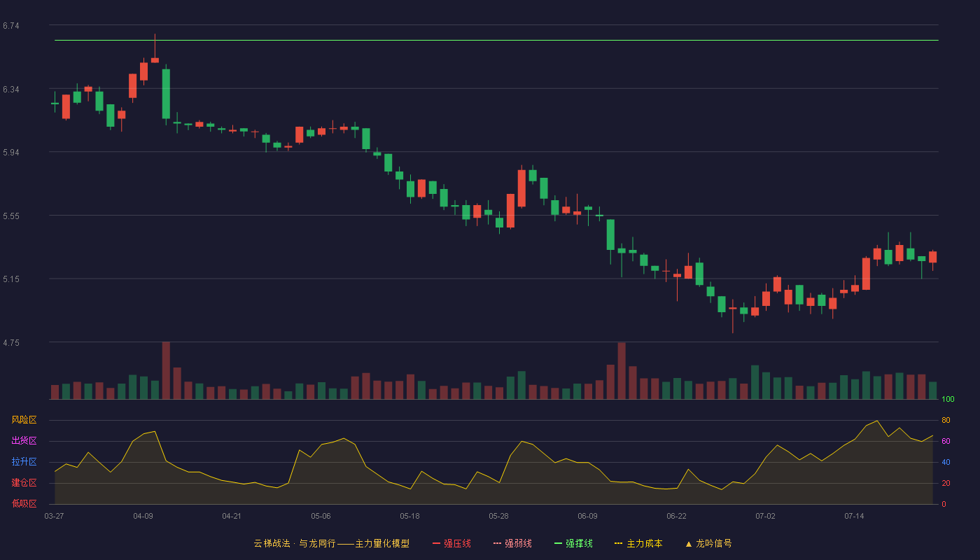Image resolution: width=980 pixels, height=560 pixels.
Task: Click the 07-02 date label
Action: point(765,516)
